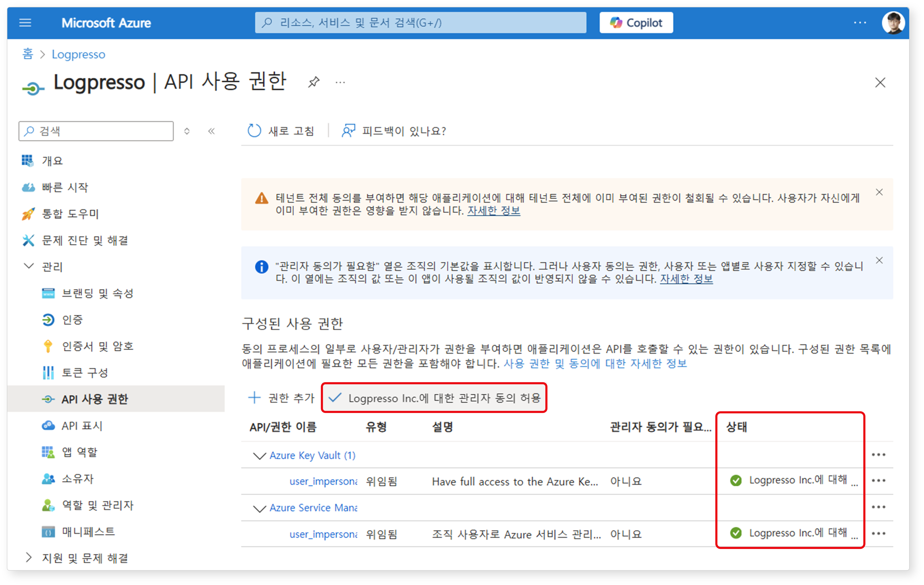This screenshot has height=585, width=924.
Task: Focus the resource search box at top
Action: [420, 23]
